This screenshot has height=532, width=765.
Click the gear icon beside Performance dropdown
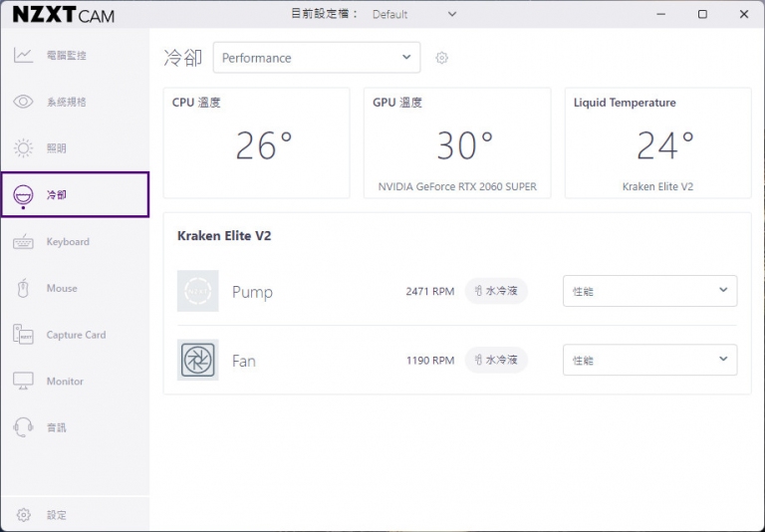[441, 58]
